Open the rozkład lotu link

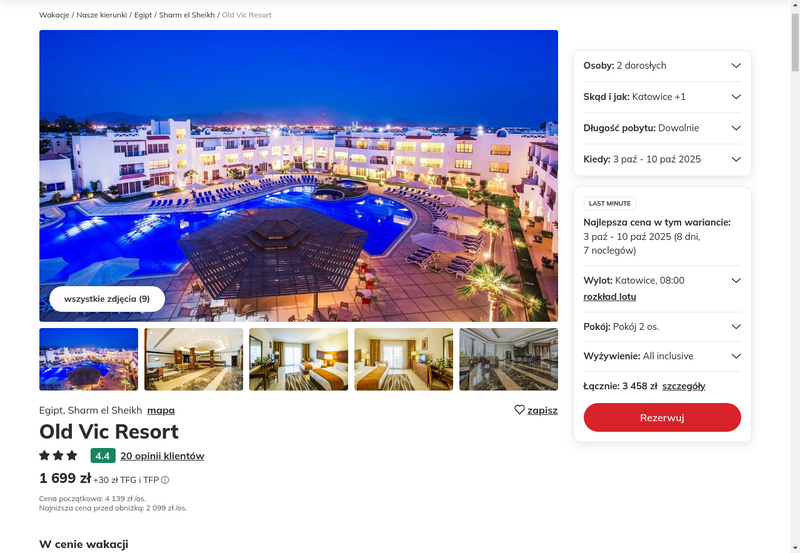click(x=610, y=297)
